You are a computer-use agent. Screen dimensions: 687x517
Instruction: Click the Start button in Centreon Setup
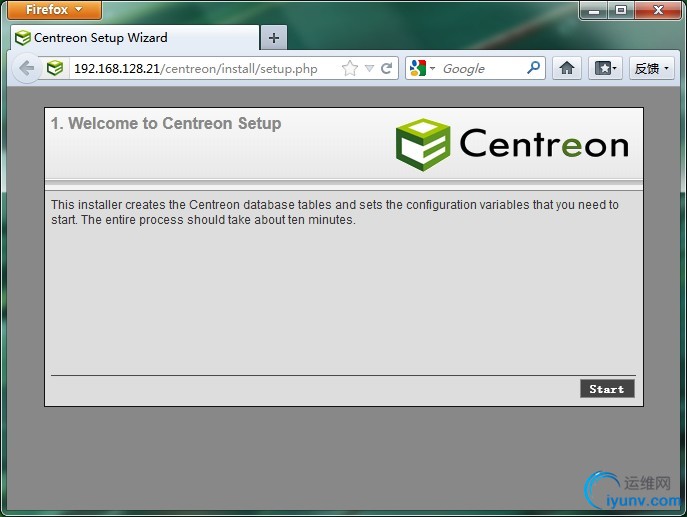tap(607, 389)
